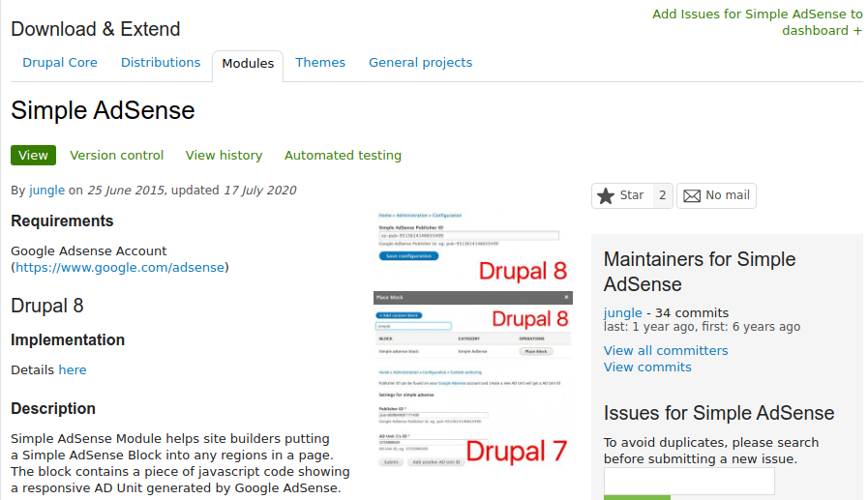Switch to the Themes tab
This screenshot has width=868, height=500.
point(320,63)
